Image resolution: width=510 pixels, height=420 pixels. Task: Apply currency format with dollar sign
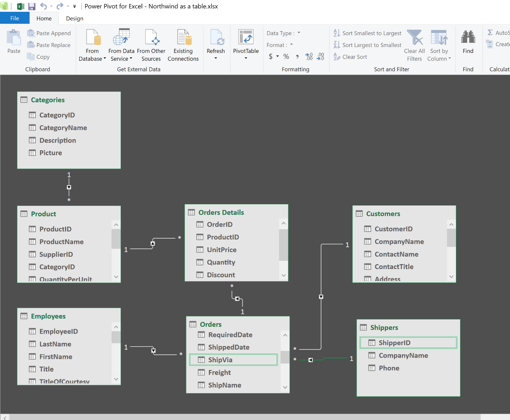(x=271, y=56)
